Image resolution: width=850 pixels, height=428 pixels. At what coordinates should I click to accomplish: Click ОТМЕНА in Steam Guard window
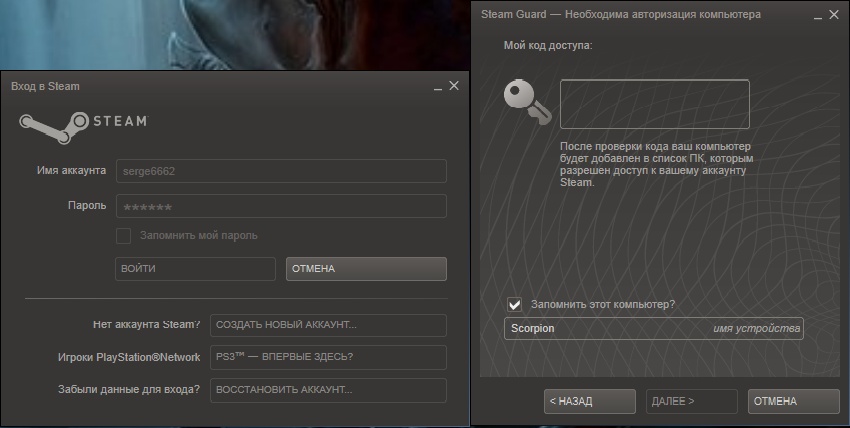click(794, 401)
